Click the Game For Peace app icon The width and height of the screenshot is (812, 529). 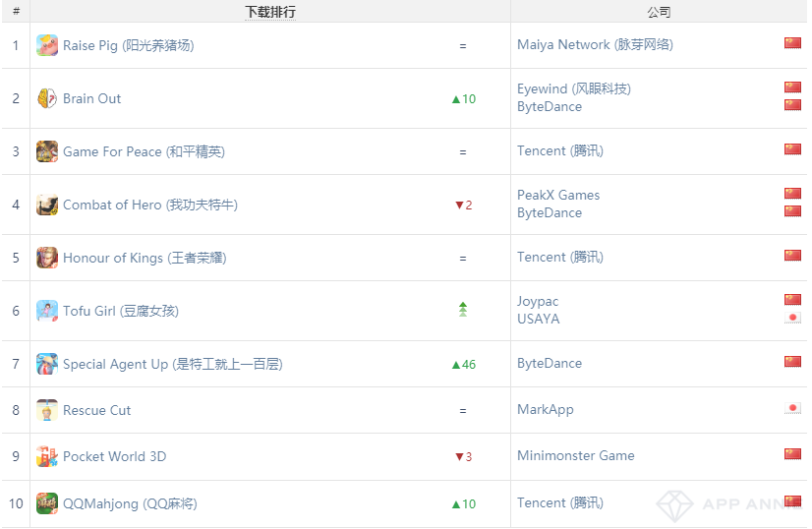click(x=47, y=151)
